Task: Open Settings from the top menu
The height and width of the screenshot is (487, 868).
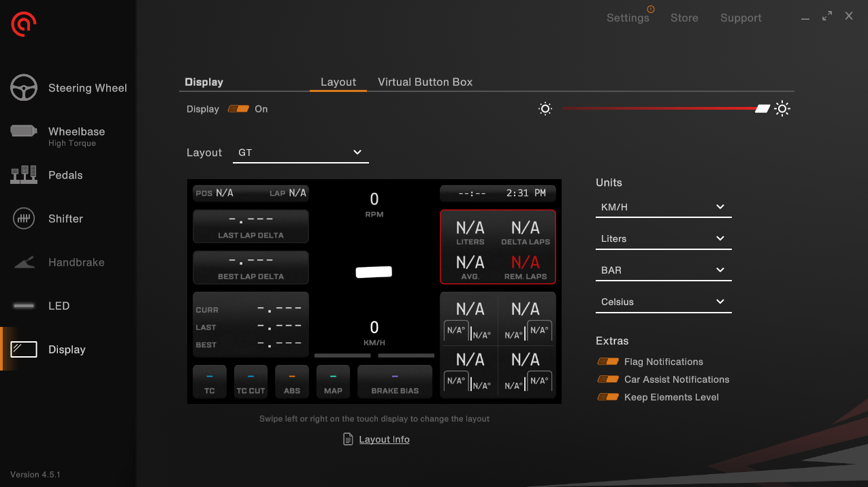Action: 628,18
